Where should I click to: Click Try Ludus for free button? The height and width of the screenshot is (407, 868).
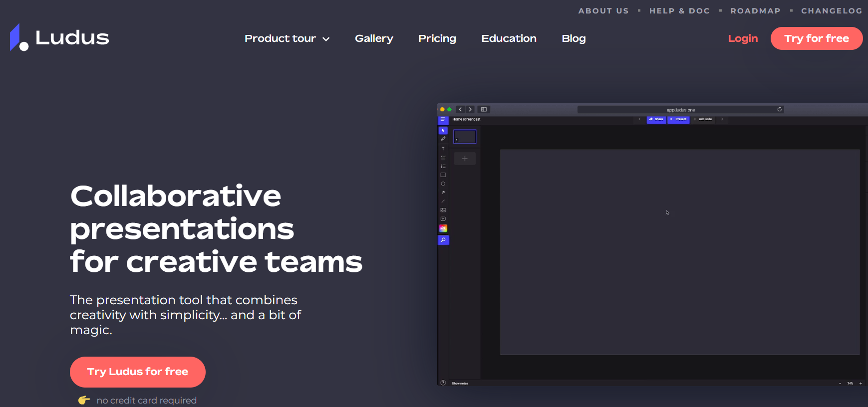tap(138, 372)
